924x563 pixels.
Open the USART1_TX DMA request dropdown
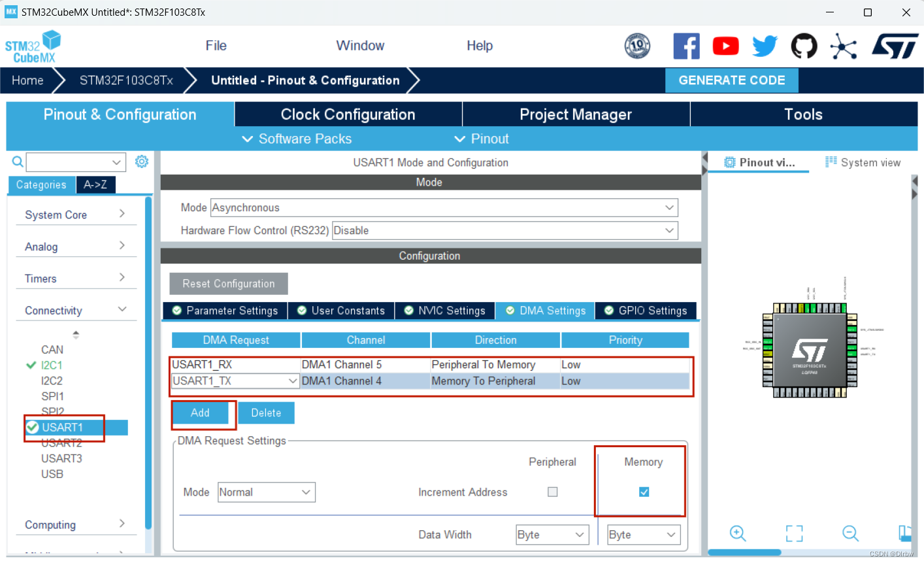[x=235, y=381]
